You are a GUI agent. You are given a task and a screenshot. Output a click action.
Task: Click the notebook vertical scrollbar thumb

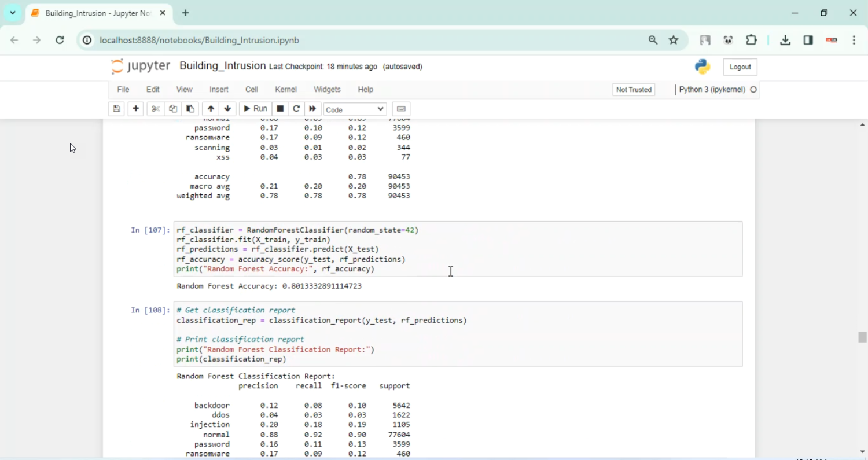(x=862, y=337)
